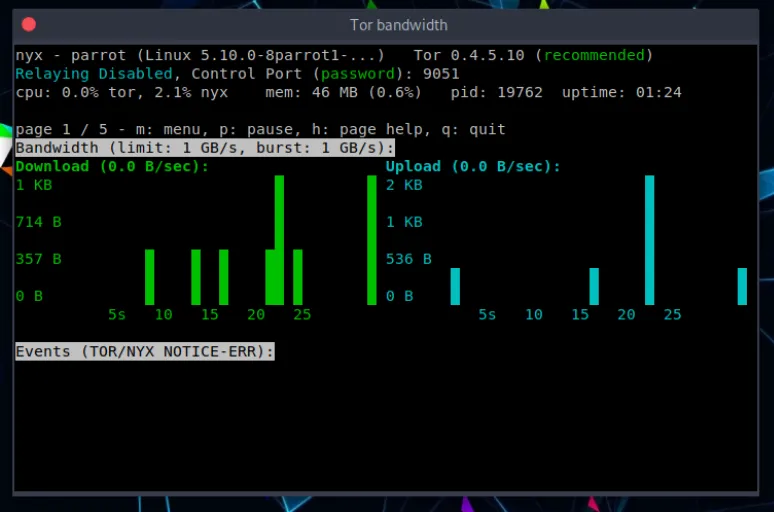Click the 'p: pause' hint
The height and width of the screenshot is (512, 774).
256,129
